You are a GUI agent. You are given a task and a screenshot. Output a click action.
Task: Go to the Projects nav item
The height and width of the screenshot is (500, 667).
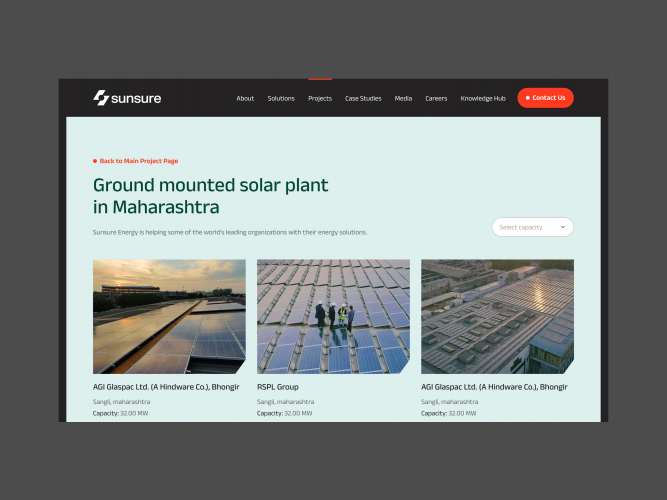320,98
